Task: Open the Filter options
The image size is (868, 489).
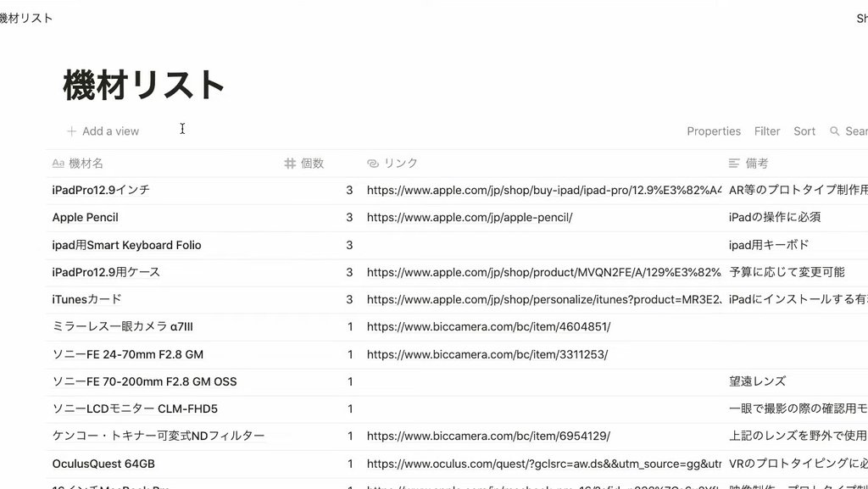Action: (x=766, y=131)
